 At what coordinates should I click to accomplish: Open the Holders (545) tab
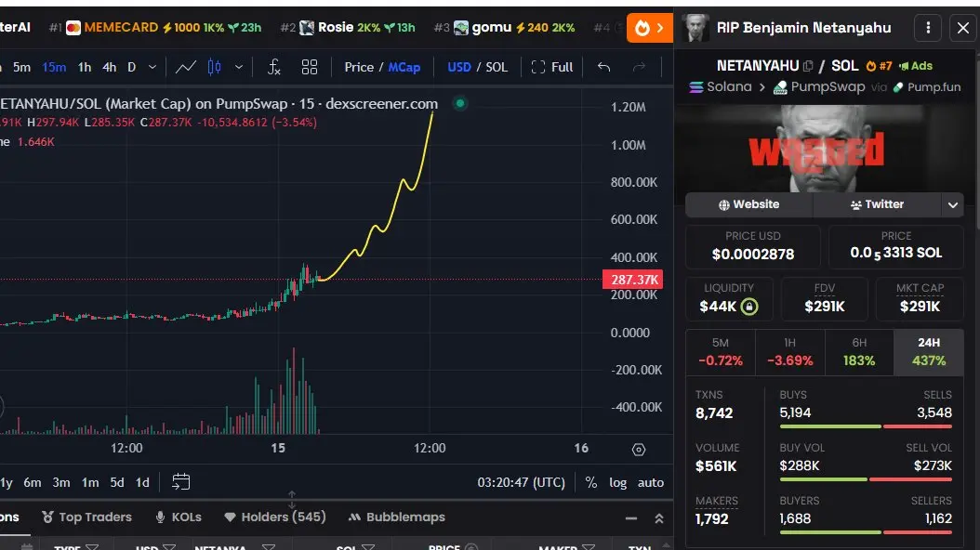tap(275, 517)
